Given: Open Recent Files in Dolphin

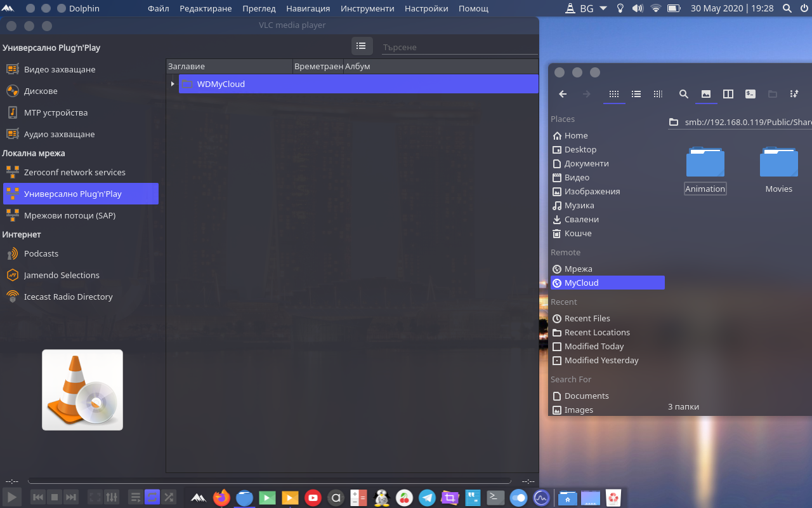Looking at the screenshot, I should 608,318.
